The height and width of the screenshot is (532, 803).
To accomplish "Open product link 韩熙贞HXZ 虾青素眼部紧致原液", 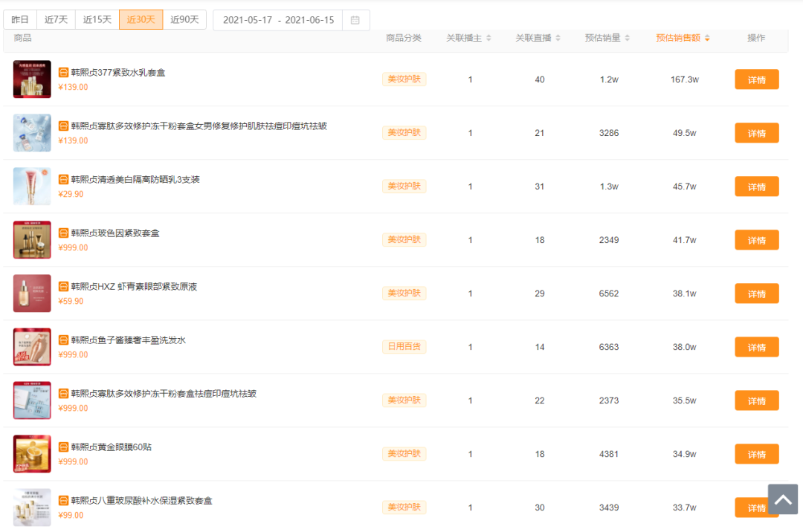I will pyautogui.click(x=134, y=287).
